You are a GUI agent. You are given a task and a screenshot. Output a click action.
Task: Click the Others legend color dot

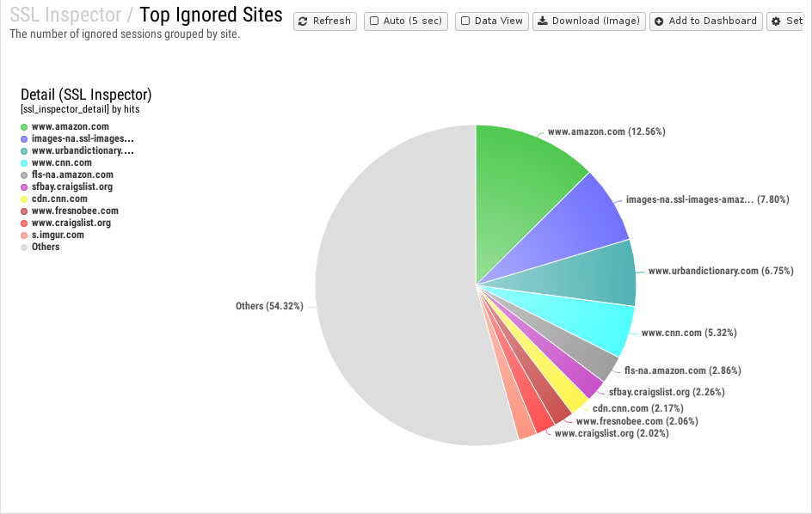24,248
